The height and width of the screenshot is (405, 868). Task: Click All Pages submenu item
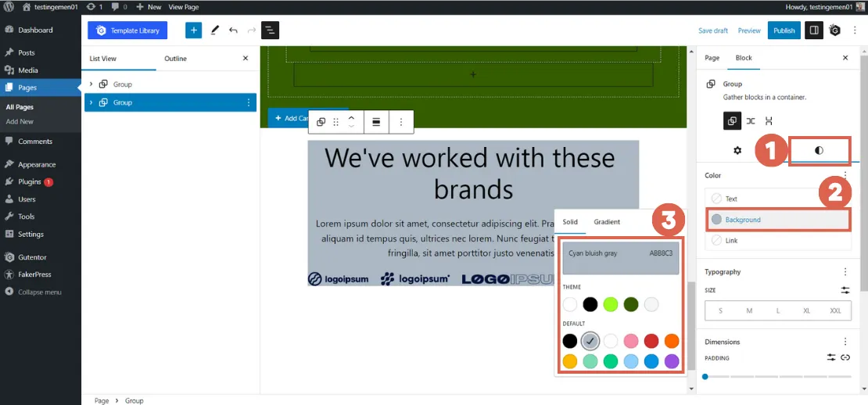pyautogui.click(x=20, y=107)
